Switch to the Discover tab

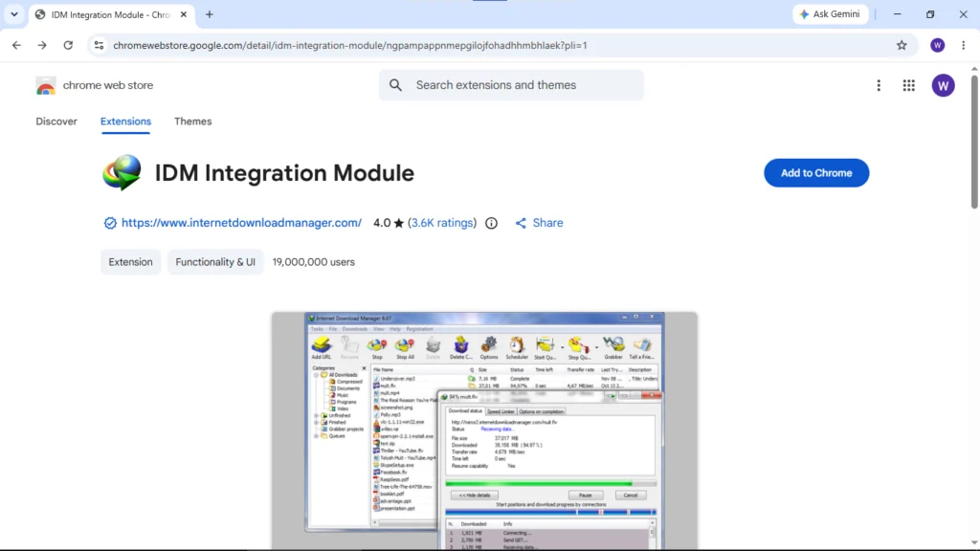tap(56, 121)
